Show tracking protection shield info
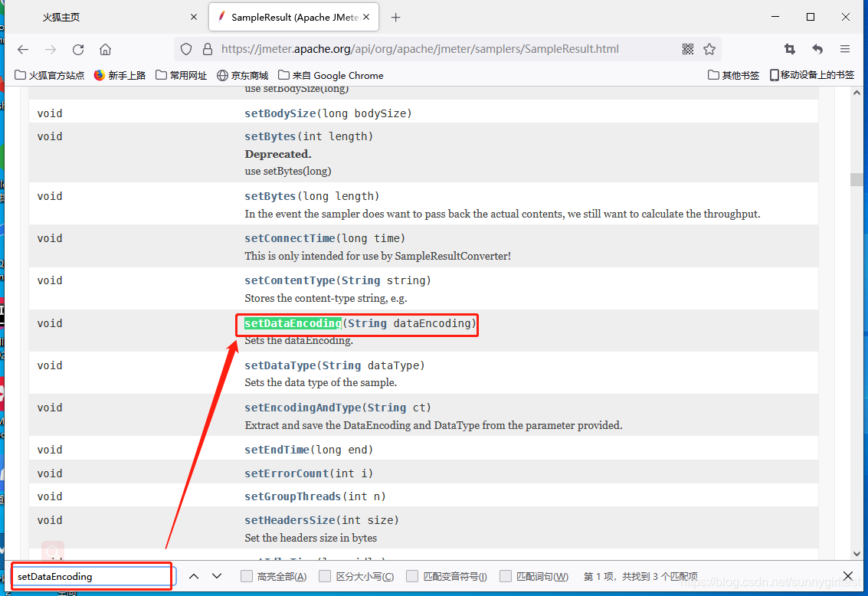 [x=186, y=49]
